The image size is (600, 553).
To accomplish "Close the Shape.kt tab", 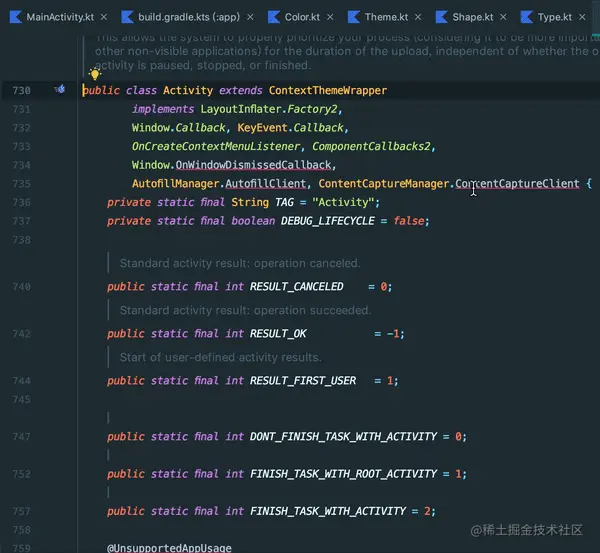I will coord(503,17).
